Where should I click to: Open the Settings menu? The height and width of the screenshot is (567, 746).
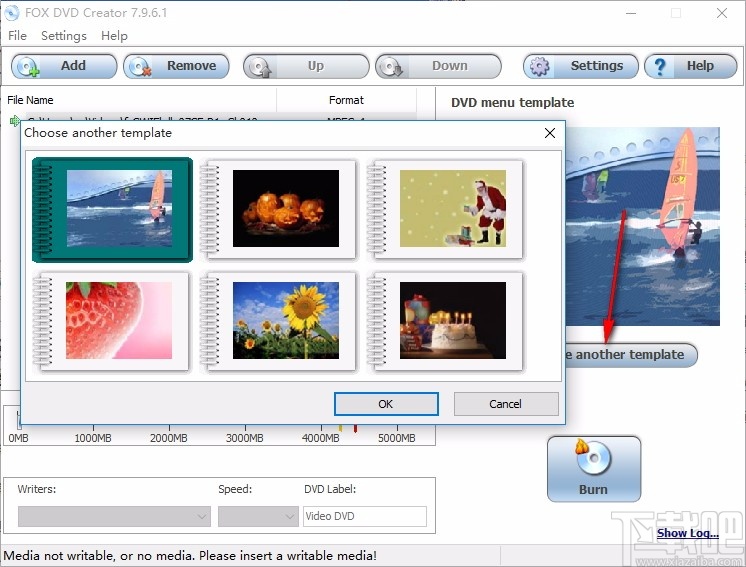tap(64, 36)
